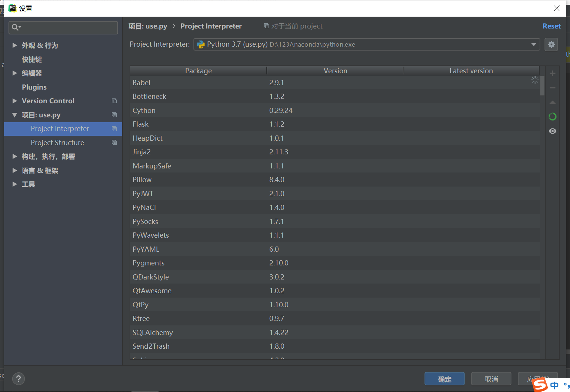Click the Python logo in interpreter field
Image resolution: width=570 pixels, height=392 pixels.
201,44
